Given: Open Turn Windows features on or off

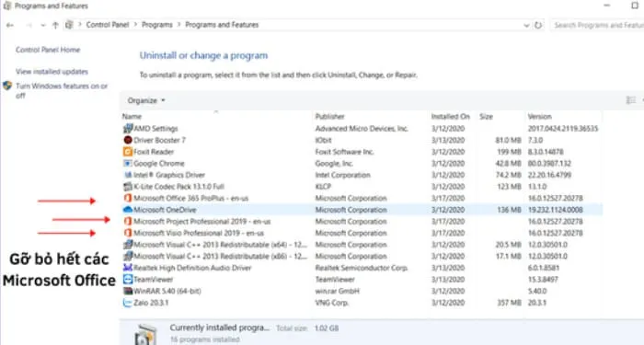Looking at the screenshot, I should [62, 90].
